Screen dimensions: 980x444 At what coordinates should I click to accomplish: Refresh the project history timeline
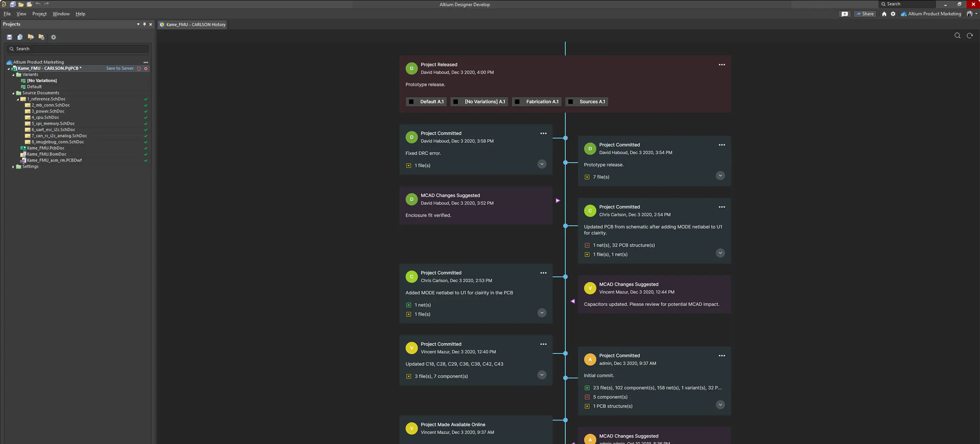tap(969, 35)
